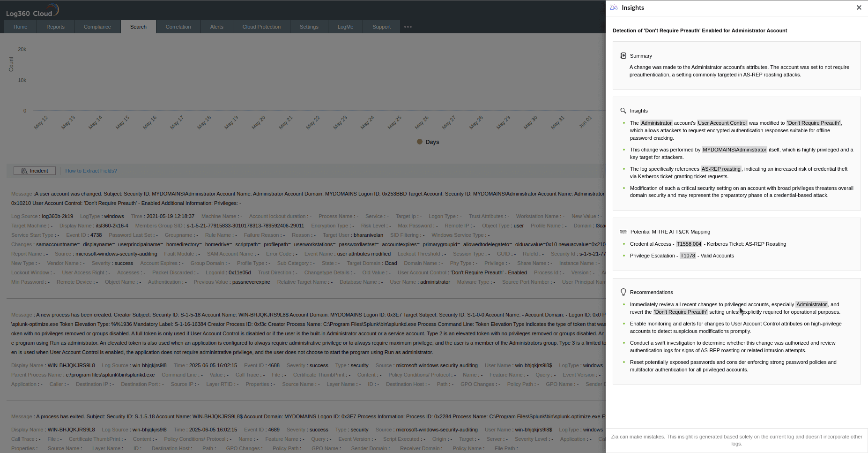Click the Valid Accounts mapping text
The image size is (868, 453).
(717, 256)
